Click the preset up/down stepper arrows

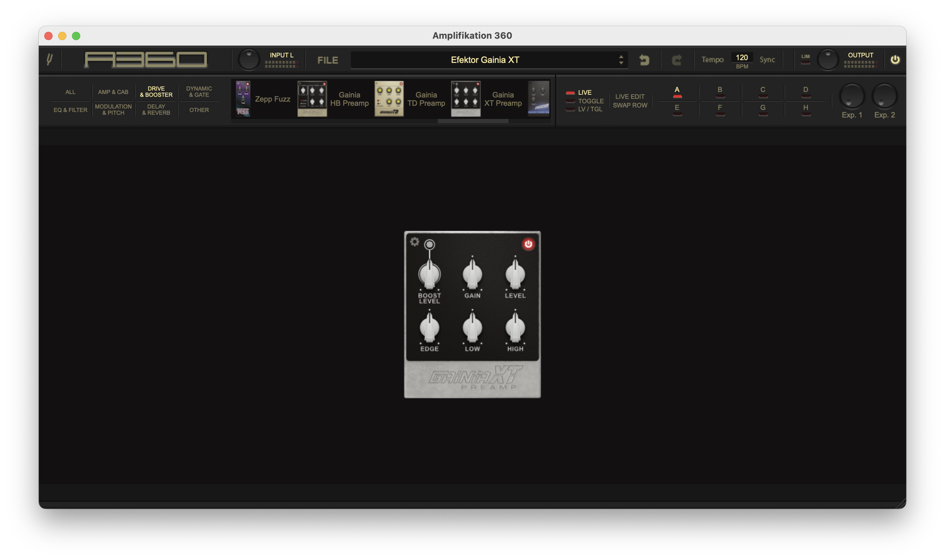pos(621,59)
